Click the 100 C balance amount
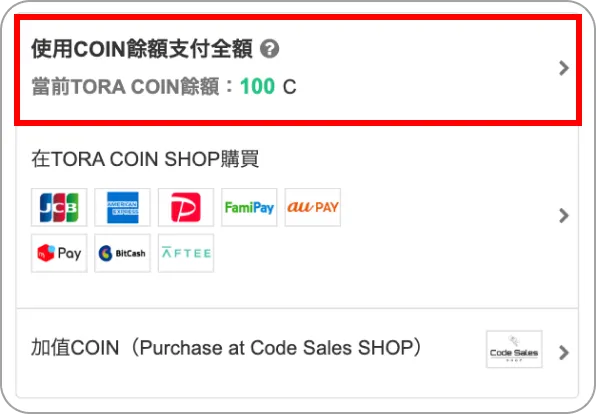The height and width of the screenshot is (414, 596). 268,86
